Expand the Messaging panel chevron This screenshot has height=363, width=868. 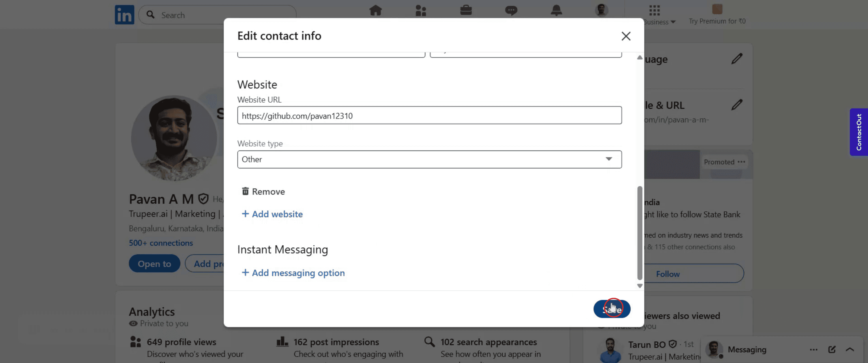[850, 349]
